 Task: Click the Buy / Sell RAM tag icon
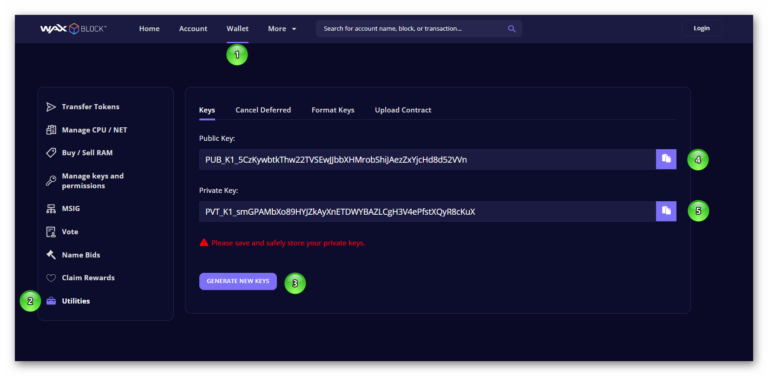point(51,153)
